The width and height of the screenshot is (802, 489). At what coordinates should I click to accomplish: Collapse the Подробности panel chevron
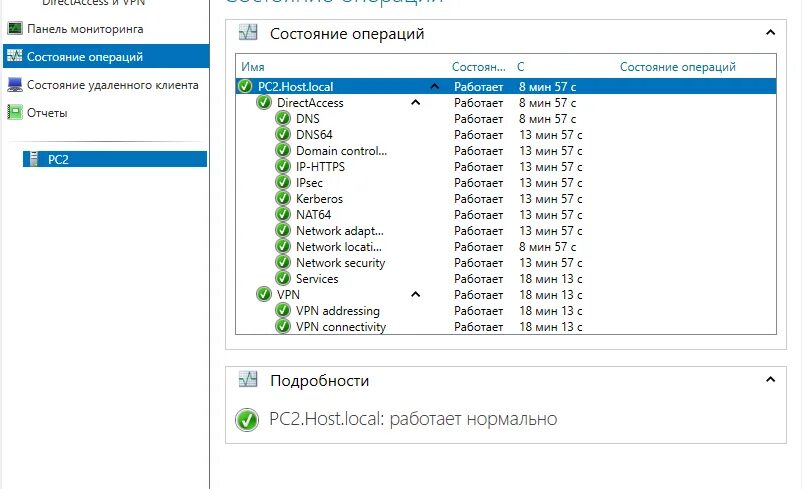pyautogui.click(x=770, y=380)
